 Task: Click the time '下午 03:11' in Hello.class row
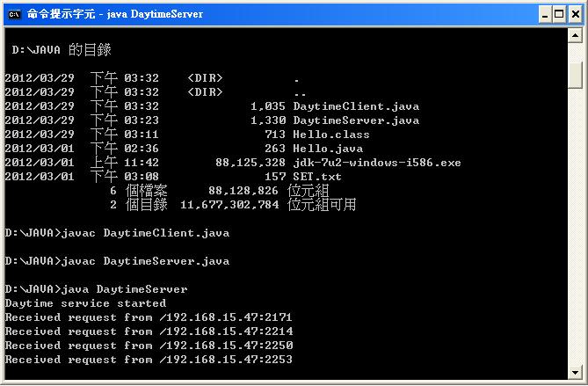[x=125, y=135]
